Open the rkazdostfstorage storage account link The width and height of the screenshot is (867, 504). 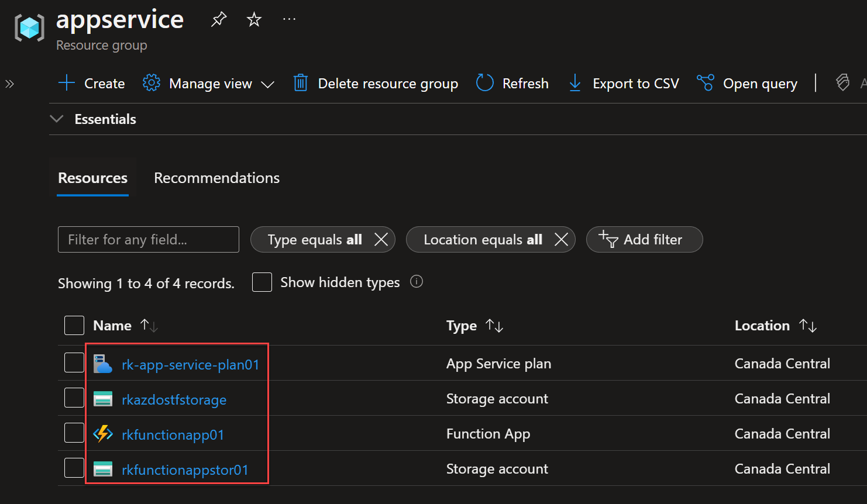click(x=174, y=400)
